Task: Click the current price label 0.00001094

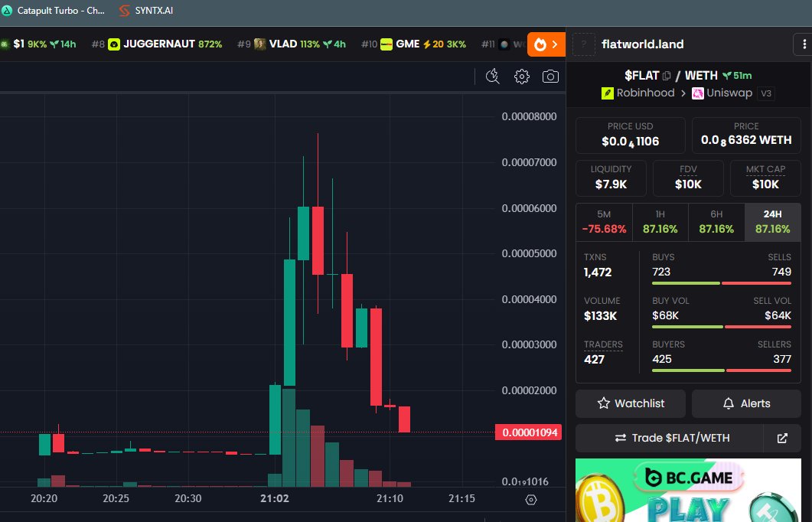Action: click(528, 432)
